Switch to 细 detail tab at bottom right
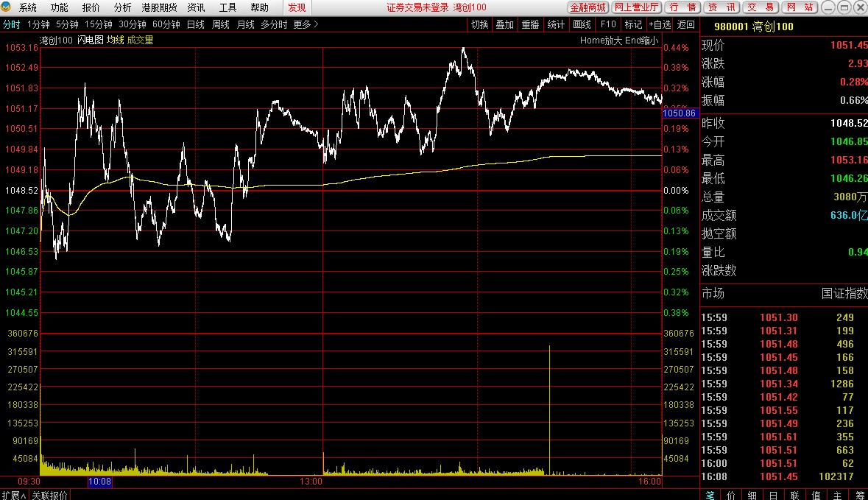This screenshot has height=500, width=868. [x=752, y=495]
